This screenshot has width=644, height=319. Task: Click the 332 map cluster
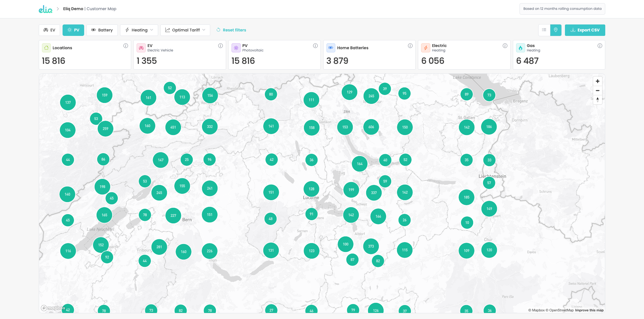[x=210, y=126]
